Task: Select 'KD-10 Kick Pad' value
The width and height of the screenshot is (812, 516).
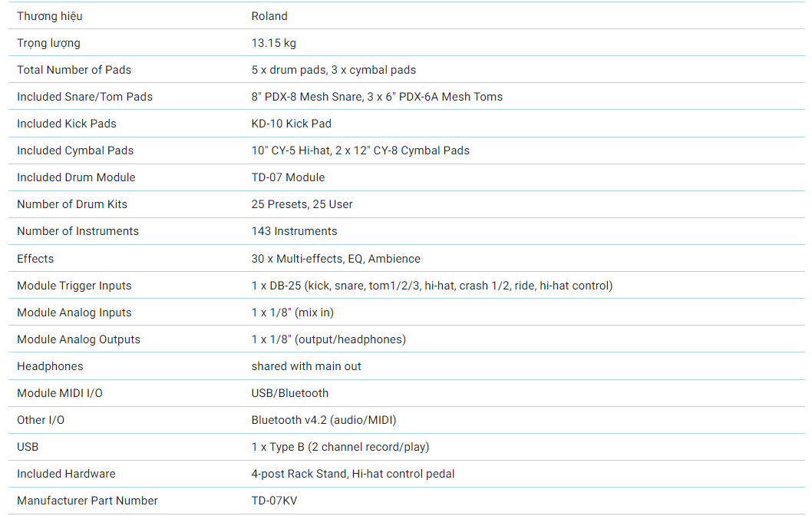Action: pos(292,124)
